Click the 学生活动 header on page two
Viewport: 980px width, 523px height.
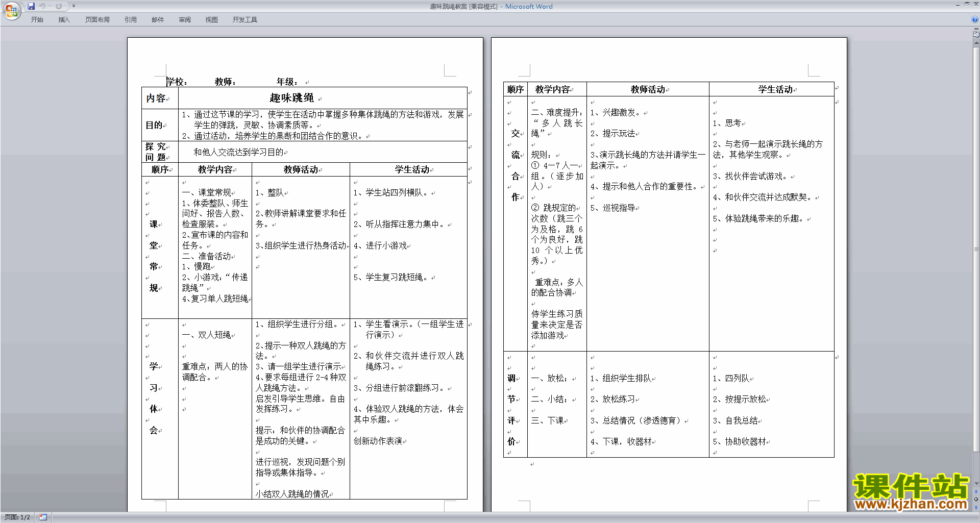pyautogui.click(x=775, y=89)
